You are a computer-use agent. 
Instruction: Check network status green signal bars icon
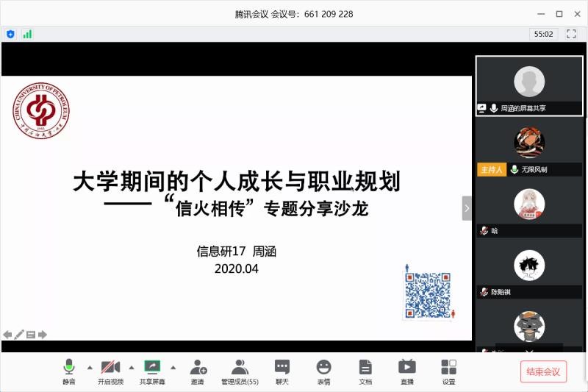(27, 34)
